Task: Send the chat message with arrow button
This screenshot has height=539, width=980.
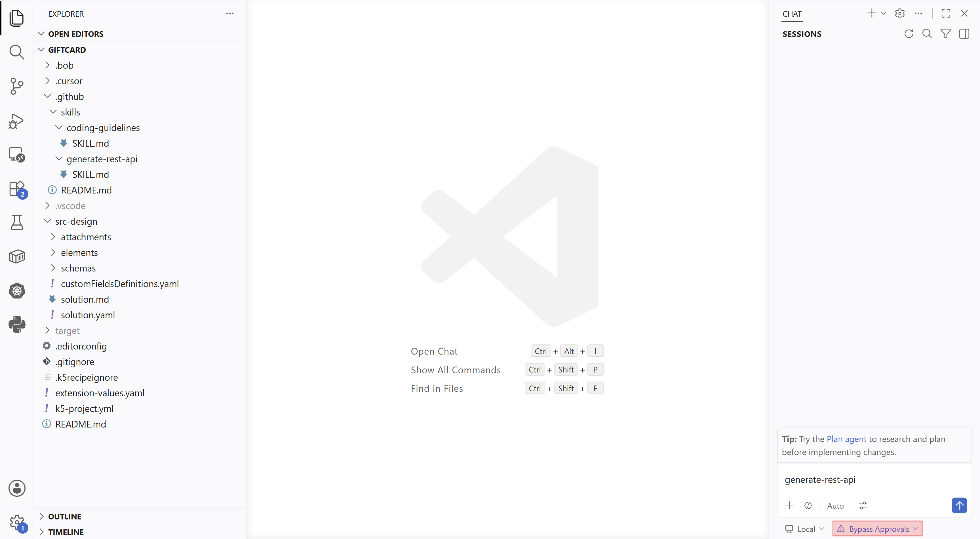Action: (x=959, y=506)
